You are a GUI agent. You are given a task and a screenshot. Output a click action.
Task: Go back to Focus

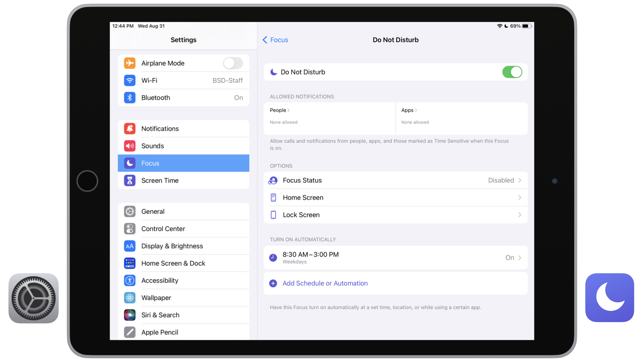pos(275,40)
